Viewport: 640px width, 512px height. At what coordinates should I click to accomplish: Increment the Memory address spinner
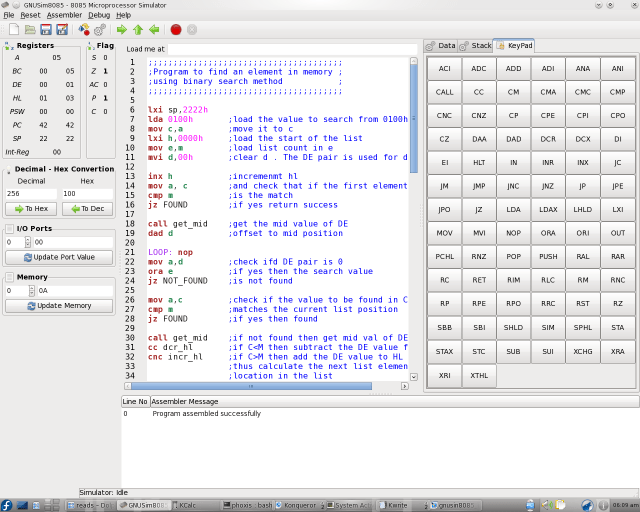(29, 287)
